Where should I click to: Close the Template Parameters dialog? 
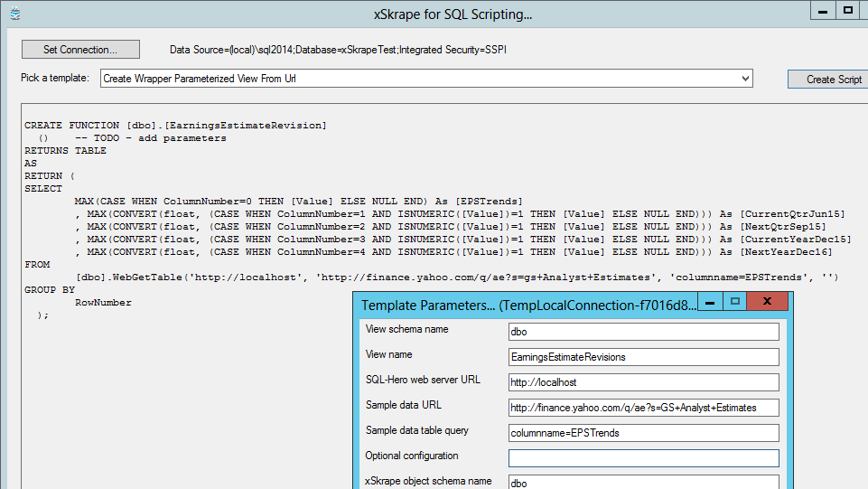(x=767, y=301)
